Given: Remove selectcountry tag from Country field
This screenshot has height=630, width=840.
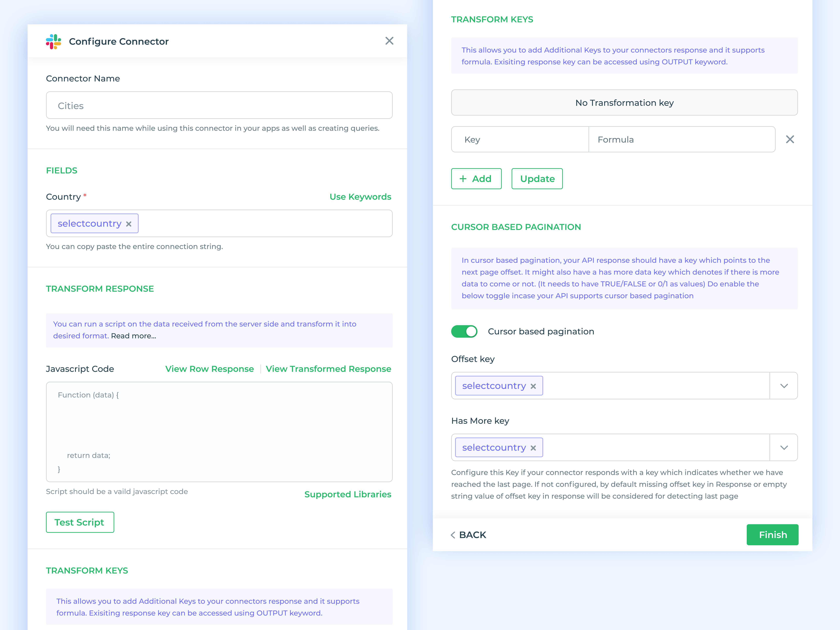Looking at the screenshot, I should [129, 224].
